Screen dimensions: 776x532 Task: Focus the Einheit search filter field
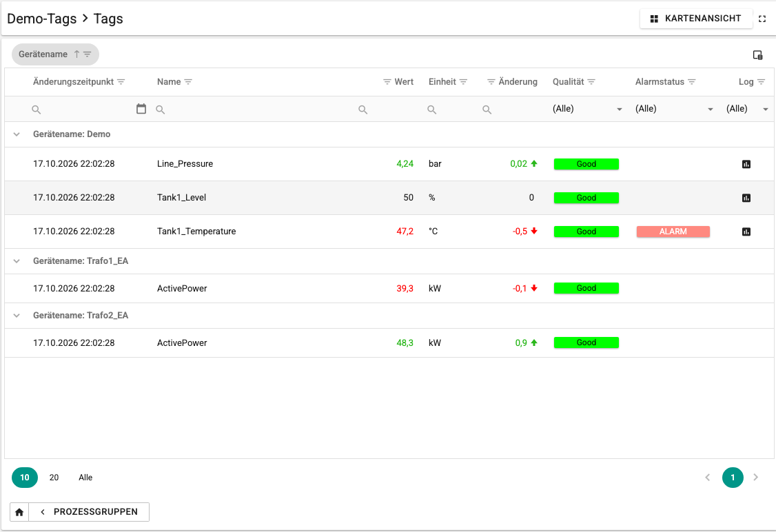[x=450, y=110]
